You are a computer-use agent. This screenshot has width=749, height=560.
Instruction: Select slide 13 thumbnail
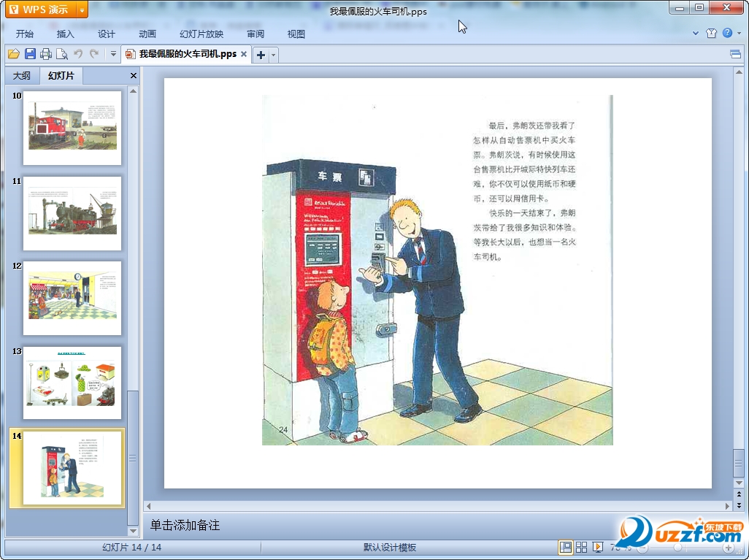click(72, 383)
